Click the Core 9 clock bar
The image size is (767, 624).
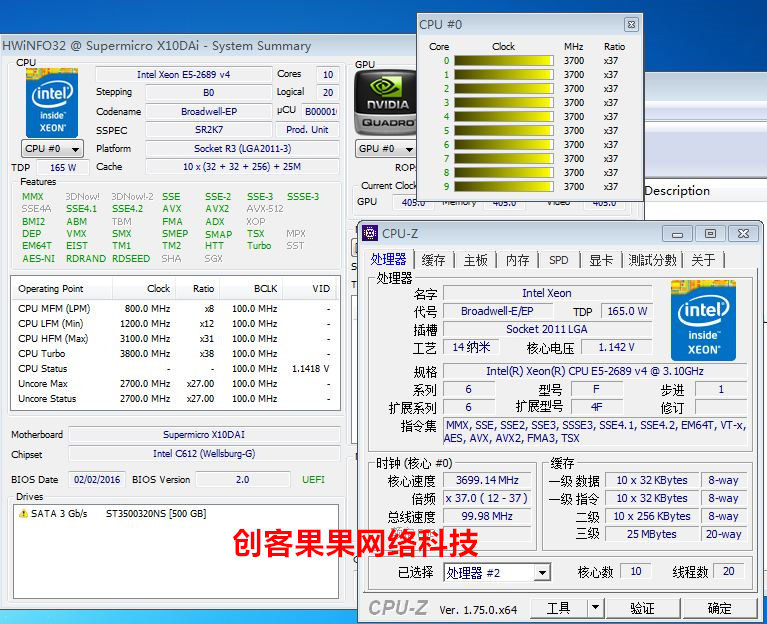[x=503, y=186]
